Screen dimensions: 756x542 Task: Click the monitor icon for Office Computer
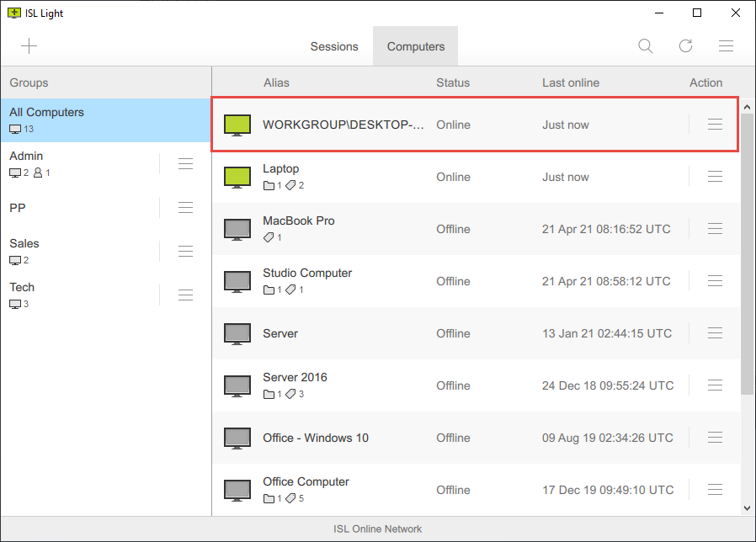click(x=237, y=489)
